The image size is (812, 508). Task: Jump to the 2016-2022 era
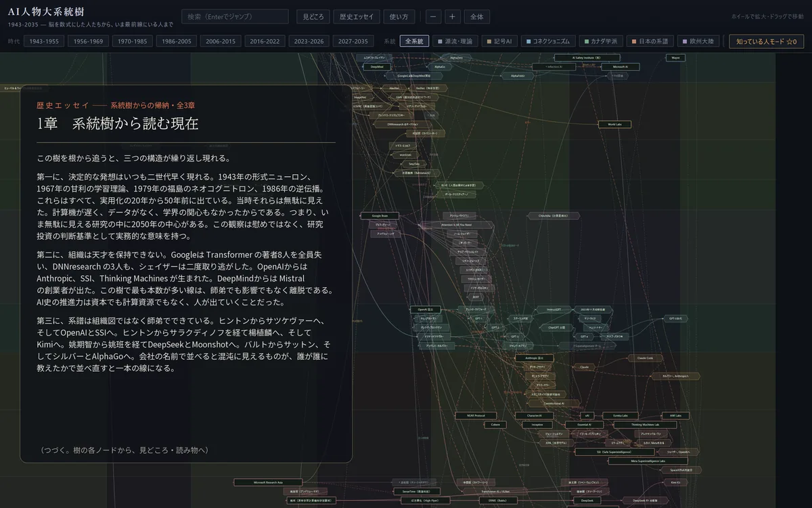pos(265,41)
